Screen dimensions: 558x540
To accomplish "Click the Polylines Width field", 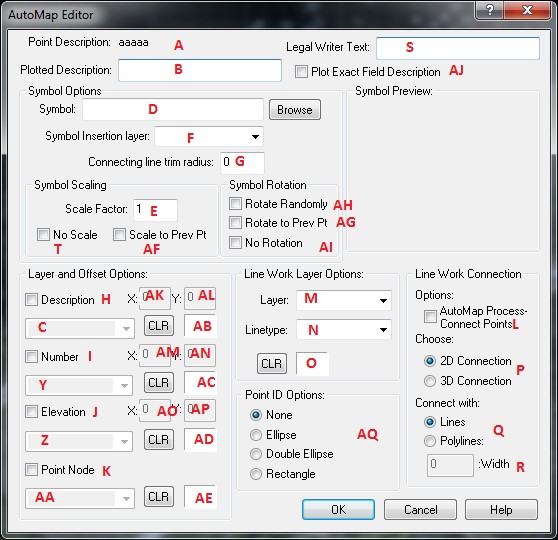I will click(450, 465).
